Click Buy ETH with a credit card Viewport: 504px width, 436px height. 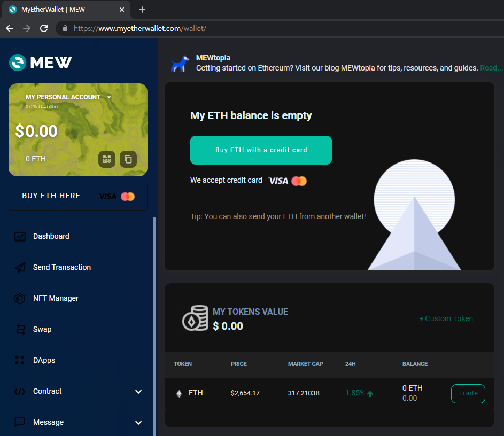[x=261, y=150]
